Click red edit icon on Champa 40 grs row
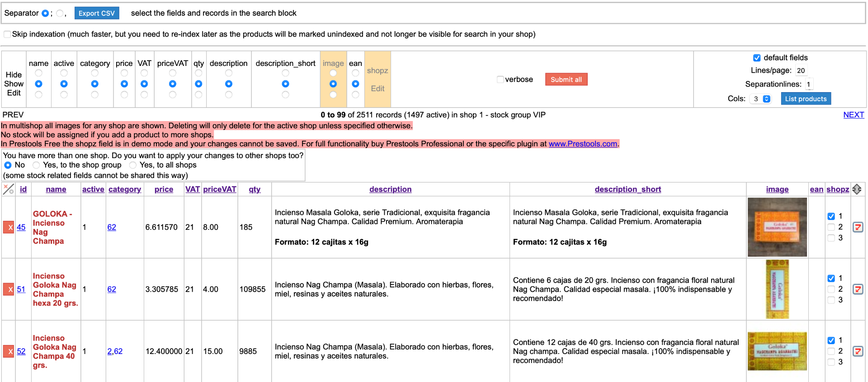 (x=858, y=351)
